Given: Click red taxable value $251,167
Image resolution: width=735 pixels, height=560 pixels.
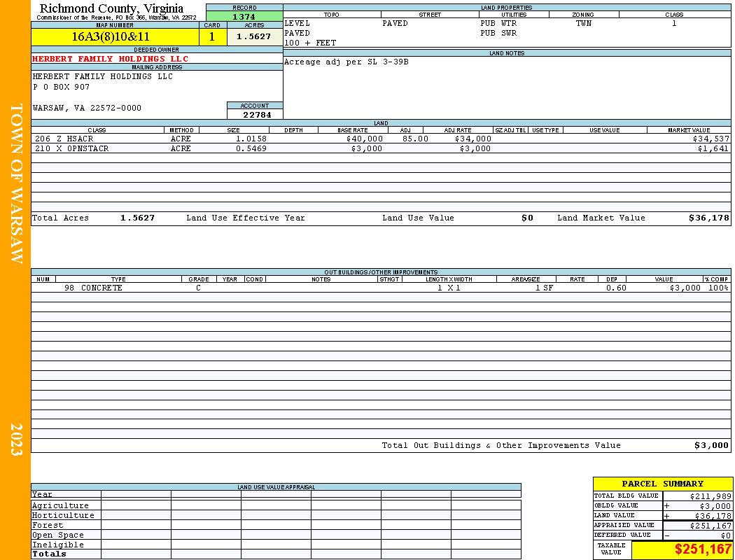Looking at the screenshot, I should coord(702,549).
